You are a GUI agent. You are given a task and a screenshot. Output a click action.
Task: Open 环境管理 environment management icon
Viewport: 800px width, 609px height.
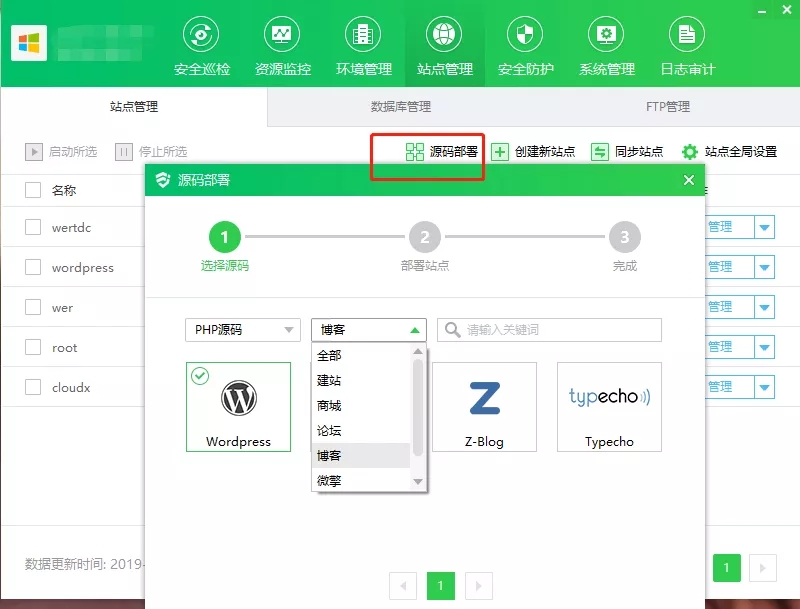point(363,35)
